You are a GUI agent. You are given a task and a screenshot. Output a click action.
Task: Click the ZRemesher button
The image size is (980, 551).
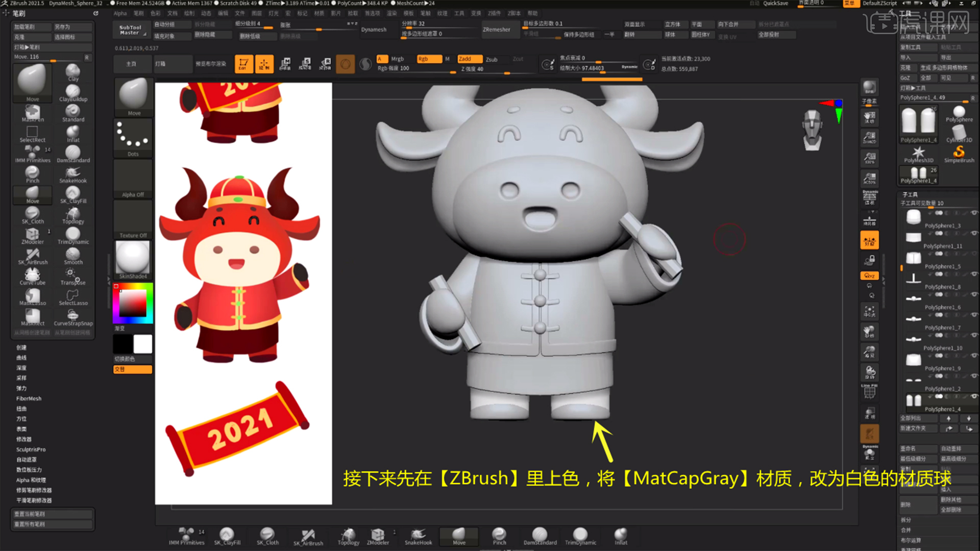(499, 30)
